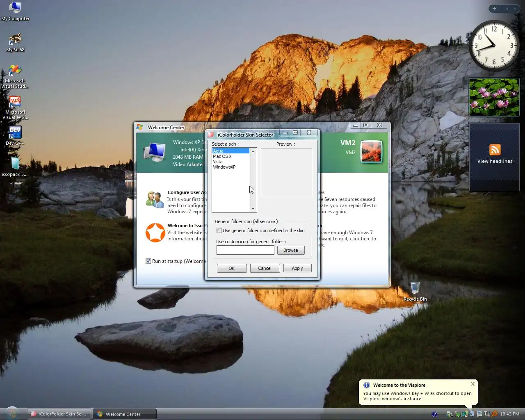525x420 pixels.
Task: Click the green checkmark tray icon
Action: [457, 414]
